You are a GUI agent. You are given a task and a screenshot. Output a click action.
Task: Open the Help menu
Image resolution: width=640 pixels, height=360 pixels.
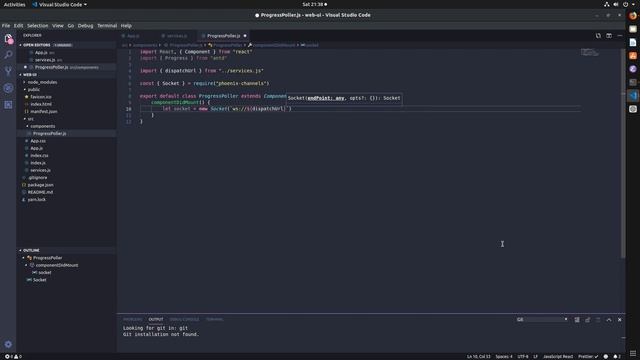tap(126, 25)
